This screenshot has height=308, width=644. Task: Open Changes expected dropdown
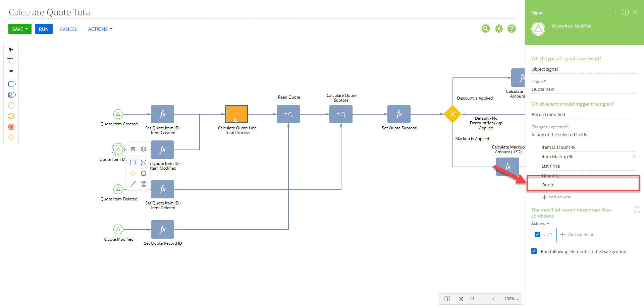pyautogui.click(x=584, y=135)
